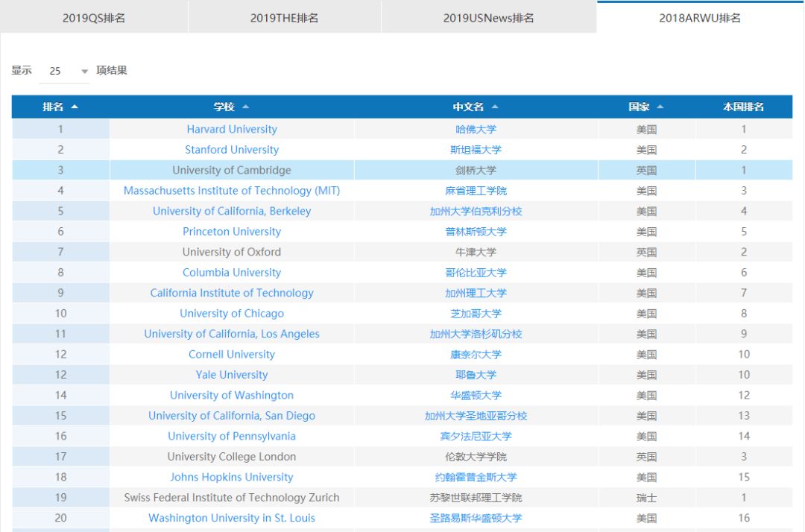Open the 康奈尔大学 link
Viewport: 805px width, 532px height.
pos(476,355)
